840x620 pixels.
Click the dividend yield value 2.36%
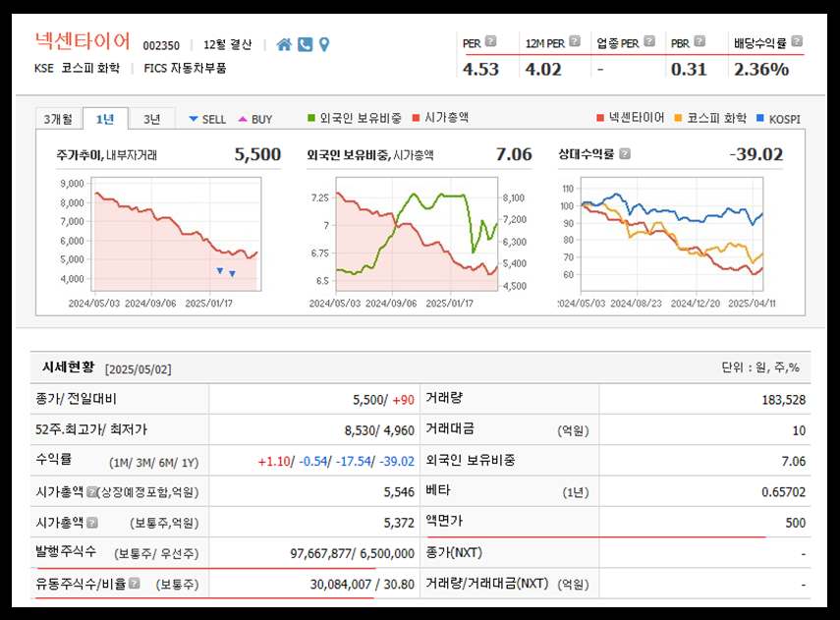click(761, 69)
